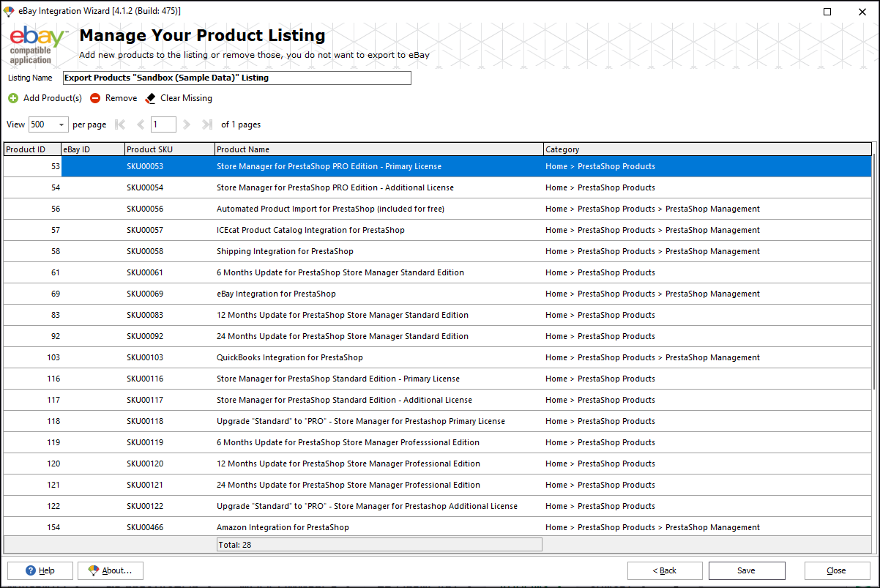The width and height of the screenshot is (880, 588).
Task: Sort by the Category column header
Action: tap(707, 149)
